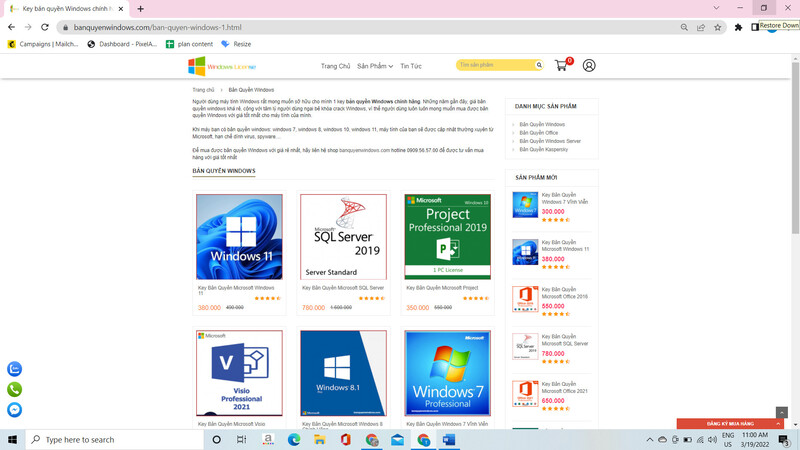Click the browser address bar
Image resolution: width=800 pixels, height=450 pixels.
point(372,27)
